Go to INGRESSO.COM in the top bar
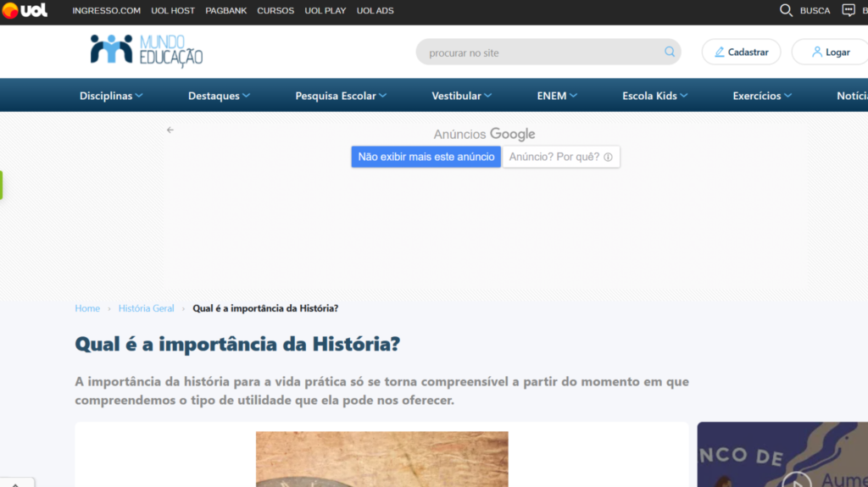 [x=106, y=10]
